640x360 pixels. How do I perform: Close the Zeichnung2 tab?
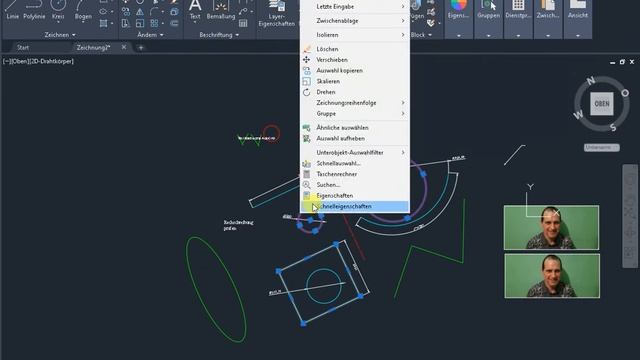(x=124, y=47)
